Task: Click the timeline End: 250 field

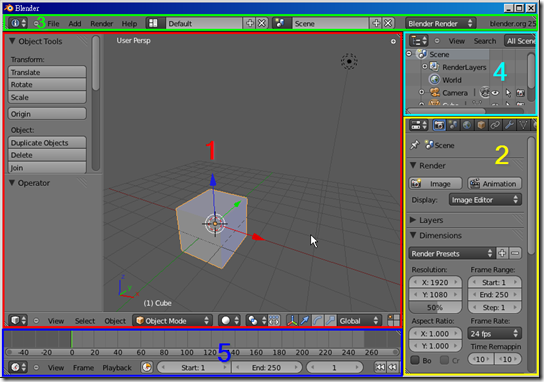Action: [x=266, y=367]
